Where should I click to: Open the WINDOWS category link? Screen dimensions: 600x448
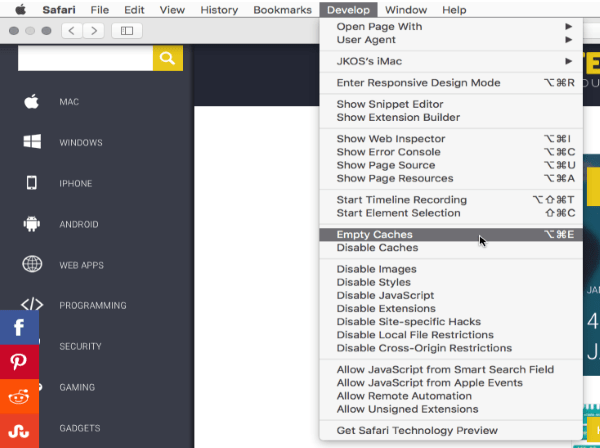point(81,143)
